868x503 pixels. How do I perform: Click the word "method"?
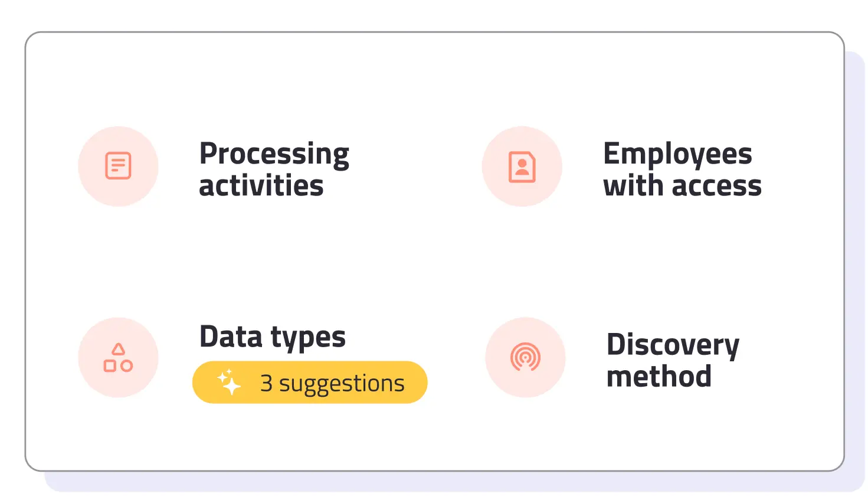[659, 377]
